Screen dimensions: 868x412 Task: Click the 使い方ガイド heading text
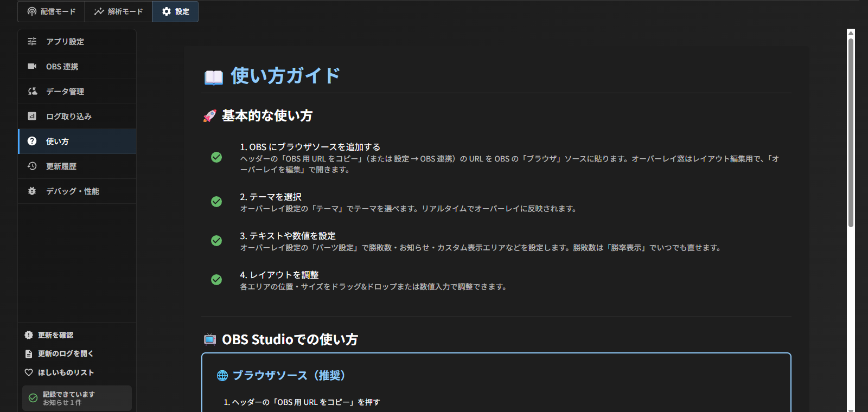285,76
